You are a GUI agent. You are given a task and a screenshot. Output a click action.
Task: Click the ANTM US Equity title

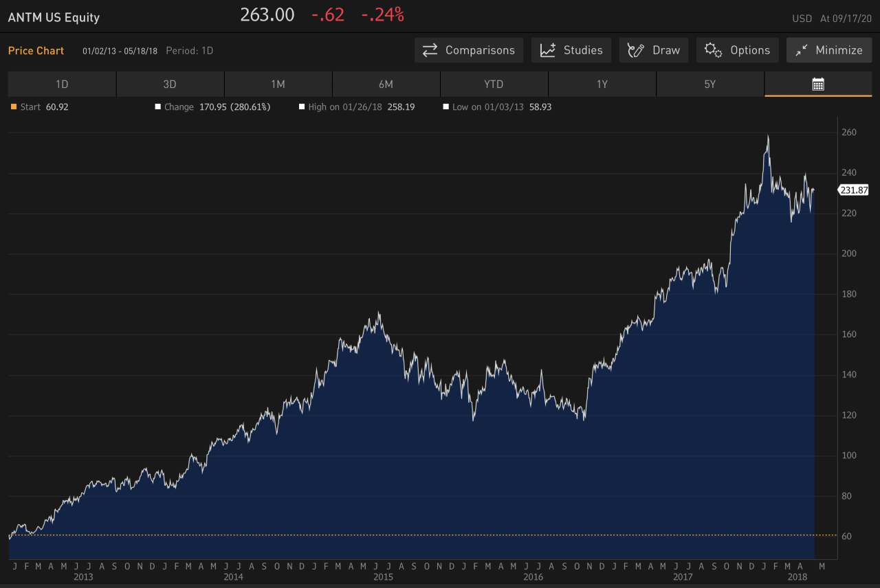(54, 18)
